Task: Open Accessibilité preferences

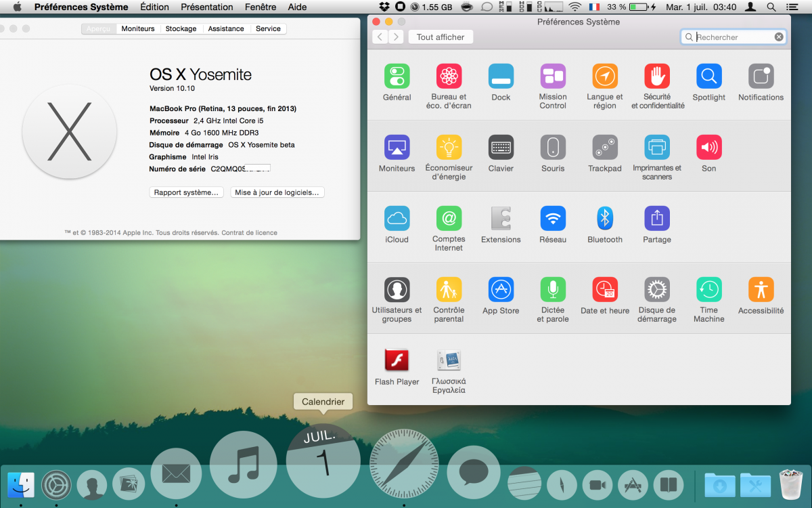Action: [761, 289]
